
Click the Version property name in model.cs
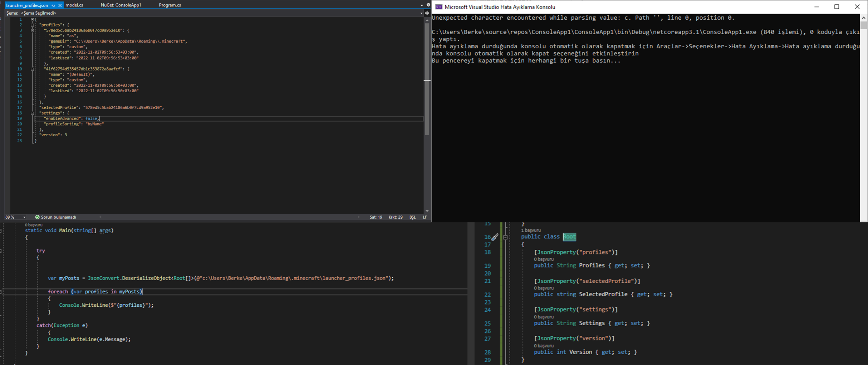click(580, 352)
